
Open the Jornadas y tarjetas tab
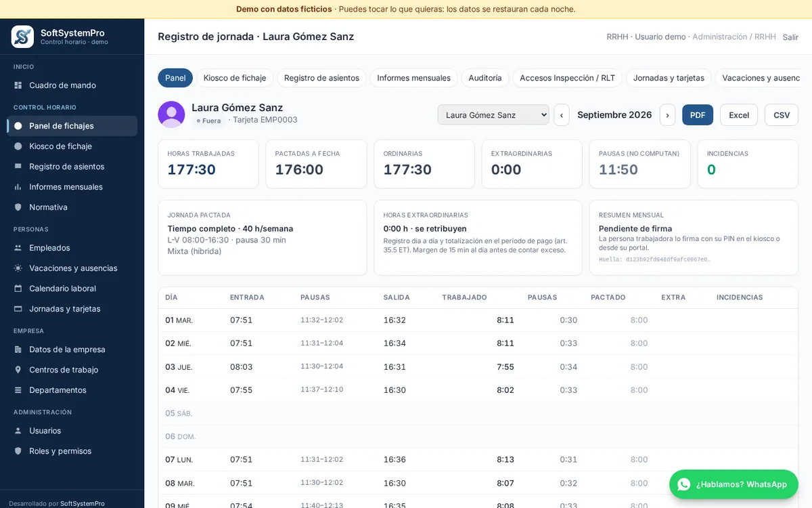point(669,78)
